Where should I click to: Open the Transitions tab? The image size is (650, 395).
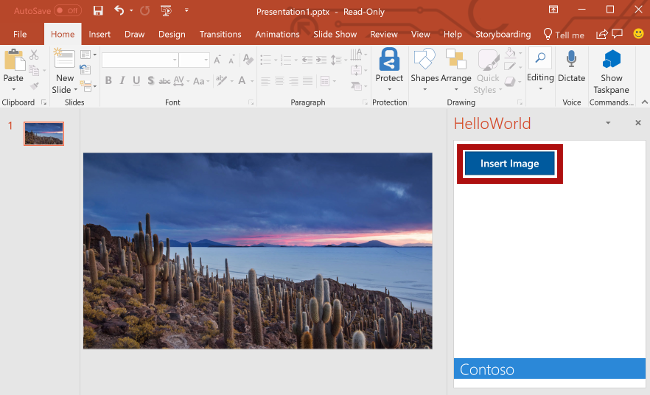(220, 34)
